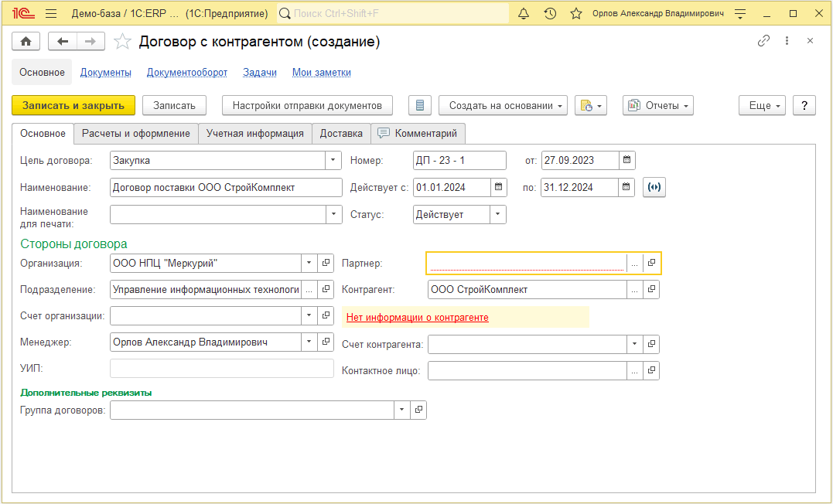This screenshot has height=504, width=833.
Task: Open the notifications bell icon
Action: (x=524, y=14)
